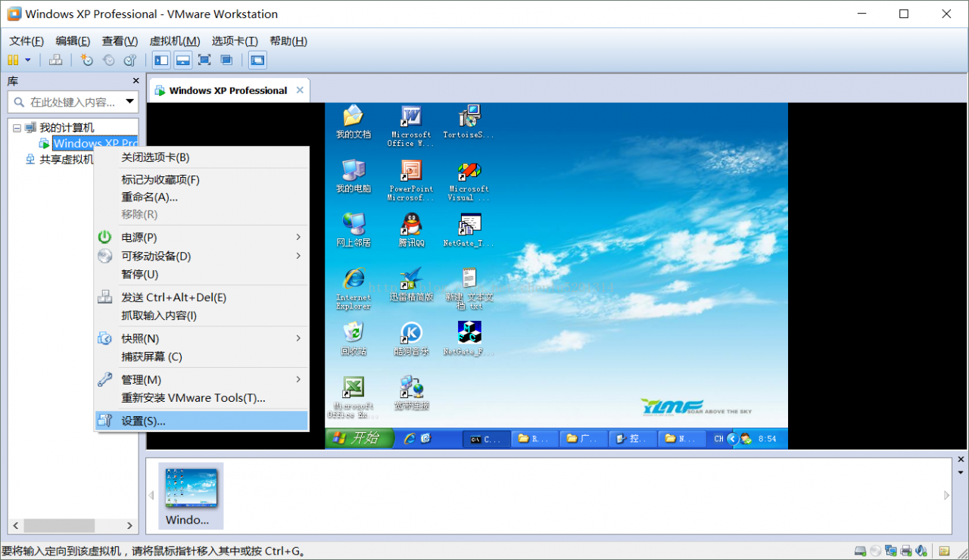Click the Microsoft Office Word desktop shortcut

pos(410,126)
